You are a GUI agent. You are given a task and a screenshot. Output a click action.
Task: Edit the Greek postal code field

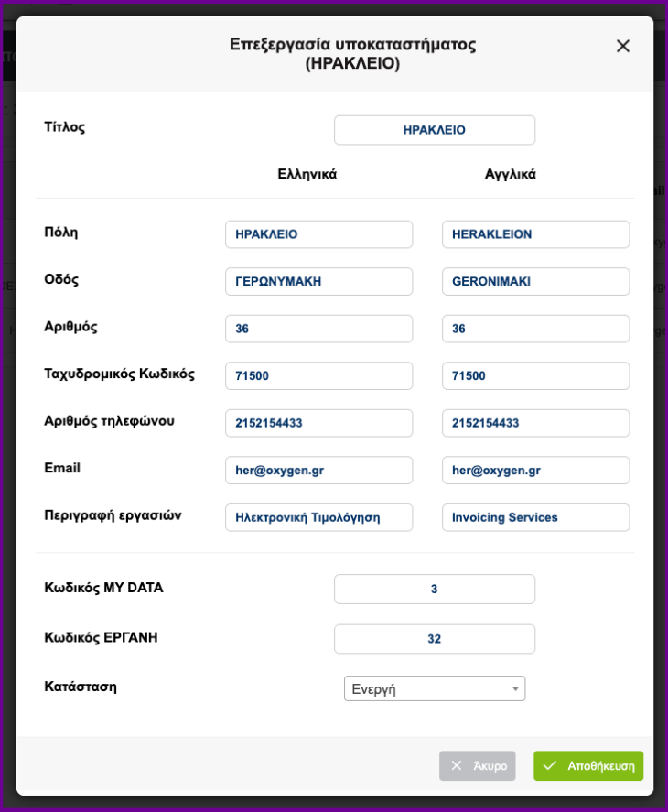point(318,375)
